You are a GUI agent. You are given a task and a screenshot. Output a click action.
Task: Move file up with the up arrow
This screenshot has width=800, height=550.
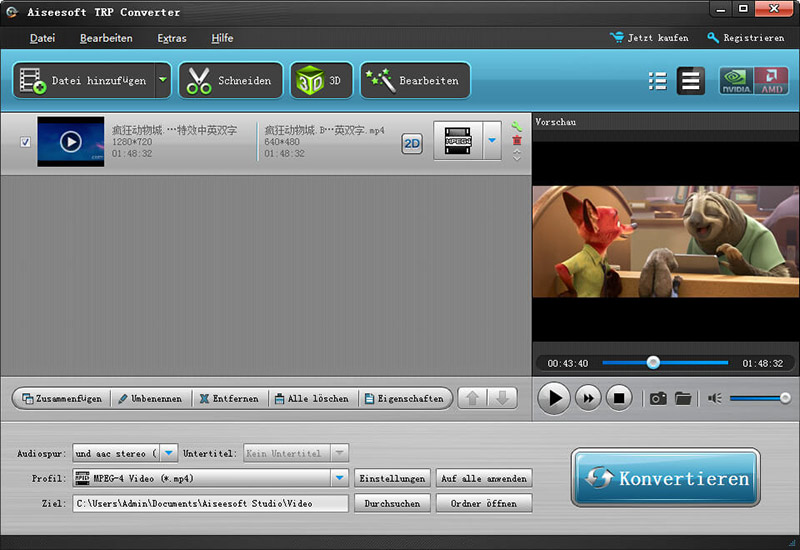click(472, 398)
